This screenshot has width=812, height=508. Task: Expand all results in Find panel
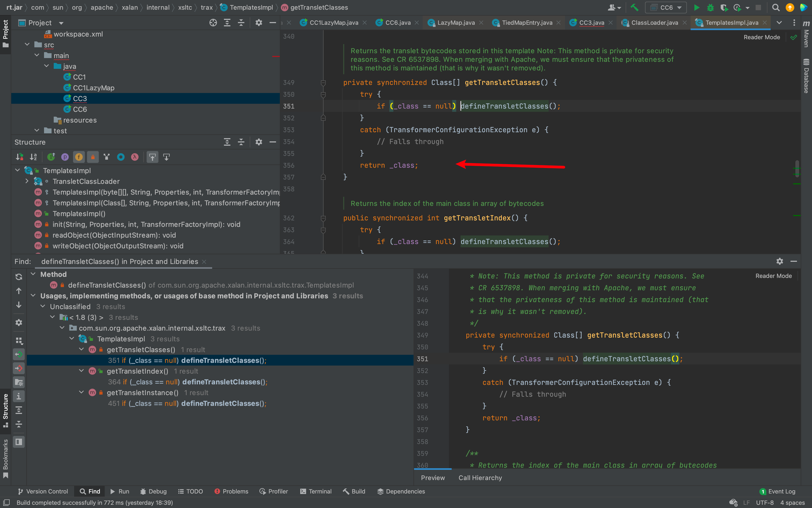click(x=19, y=410)
